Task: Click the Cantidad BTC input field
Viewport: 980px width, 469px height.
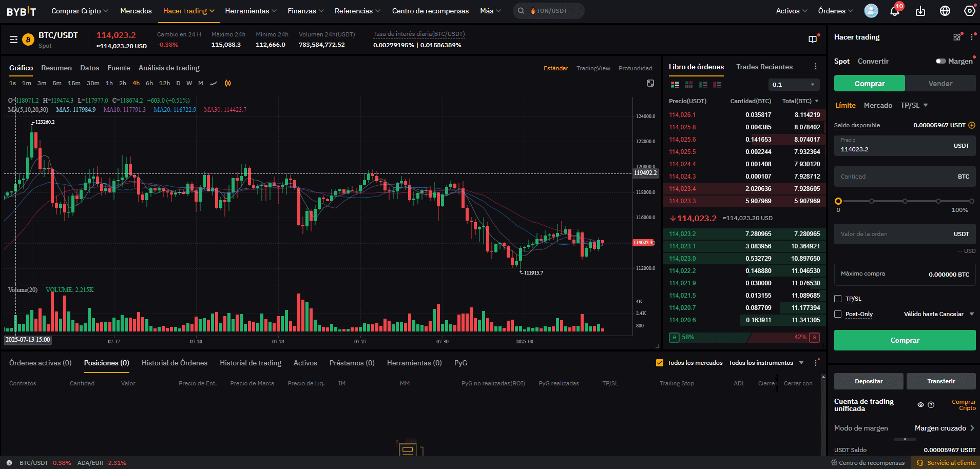Action: [905, 177]
